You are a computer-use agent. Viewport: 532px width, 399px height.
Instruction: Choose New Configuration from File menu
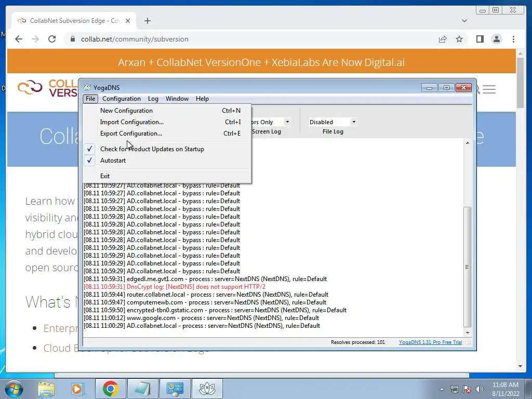point(166,111)
